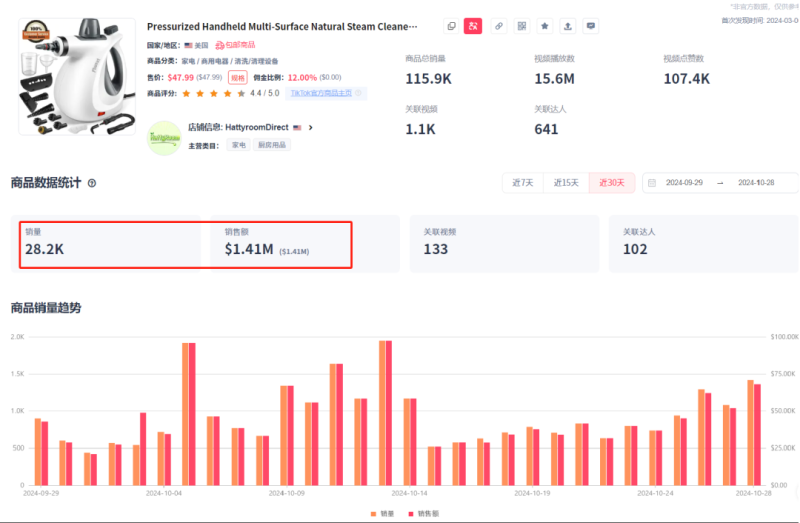The height and width of the screenshot is (523, 800).
Task: Click the help icon beside 商品数据统计
Action: click(92, 184)
